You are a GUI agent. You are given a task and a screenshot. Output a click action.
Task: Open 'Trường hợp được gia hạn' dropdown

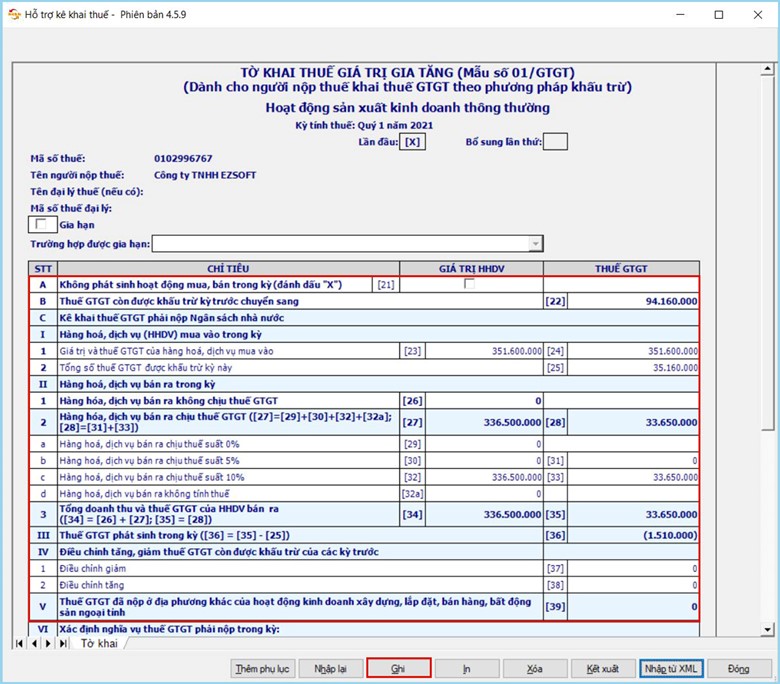pos(536,244)
